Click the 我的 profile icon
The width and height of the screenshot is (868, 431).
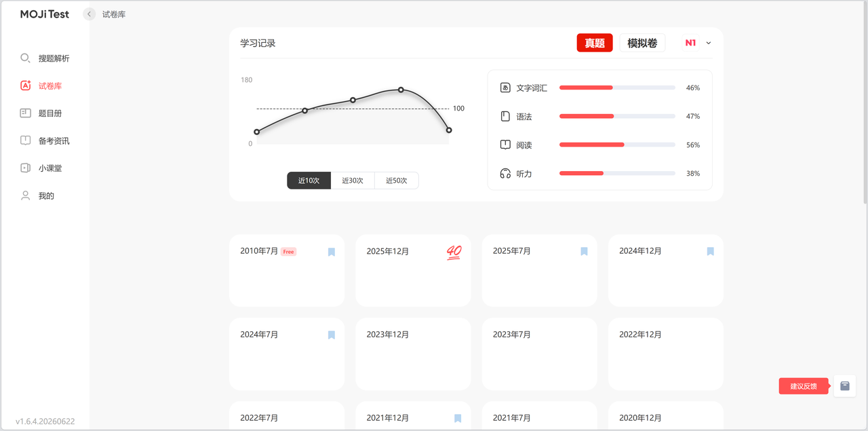click(x=26, y=195)
